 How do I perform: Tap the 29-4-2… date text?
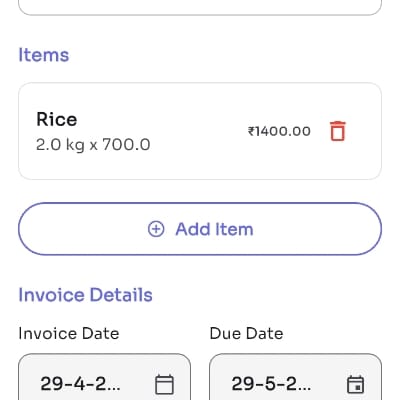[80, 384]
